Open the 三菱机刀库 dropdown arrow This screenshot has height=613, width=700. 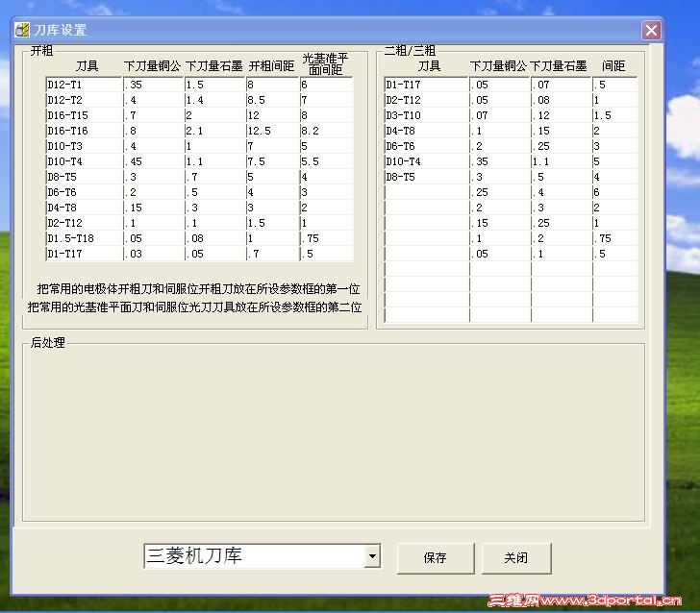coord(372,556)
